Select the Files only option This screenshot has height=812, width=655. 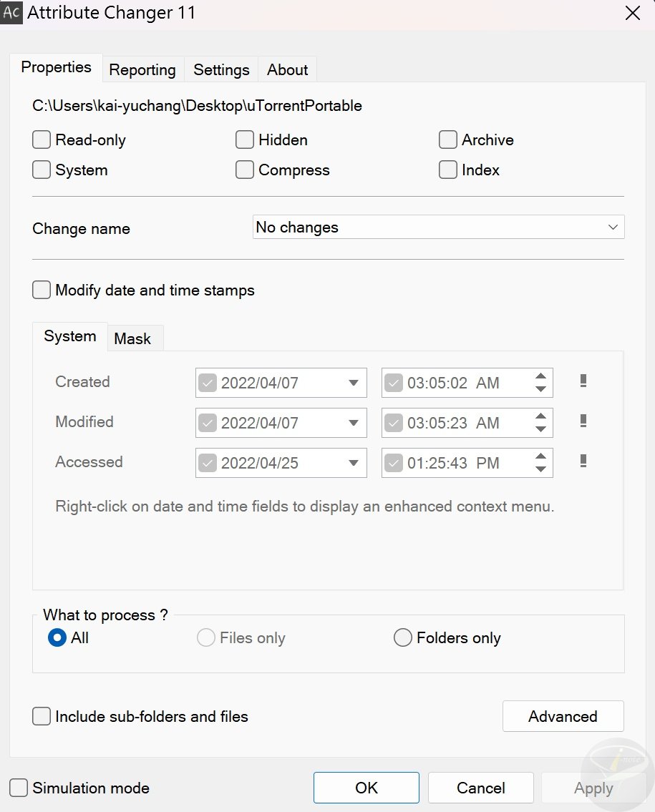[205, 637]
